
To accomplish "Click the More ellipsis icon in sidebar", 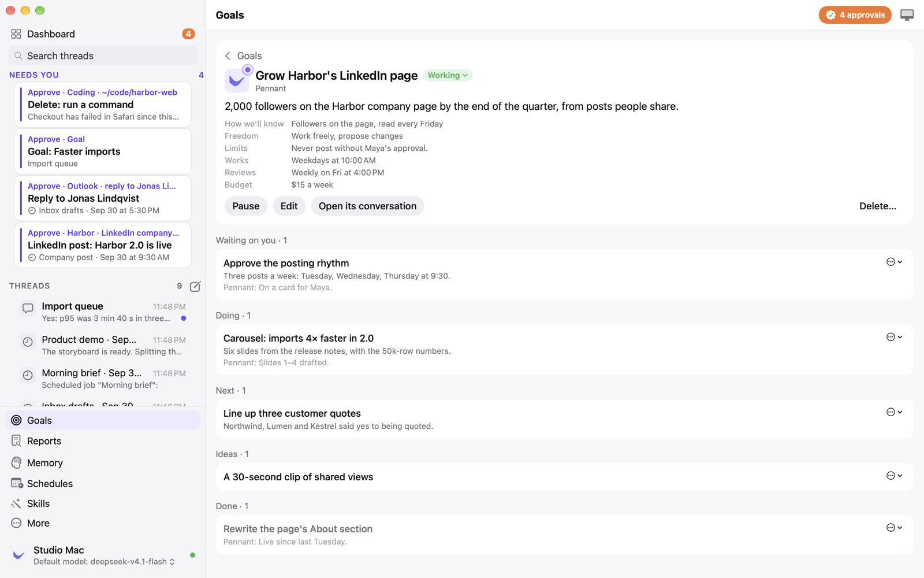I will (x=16, y=523).
